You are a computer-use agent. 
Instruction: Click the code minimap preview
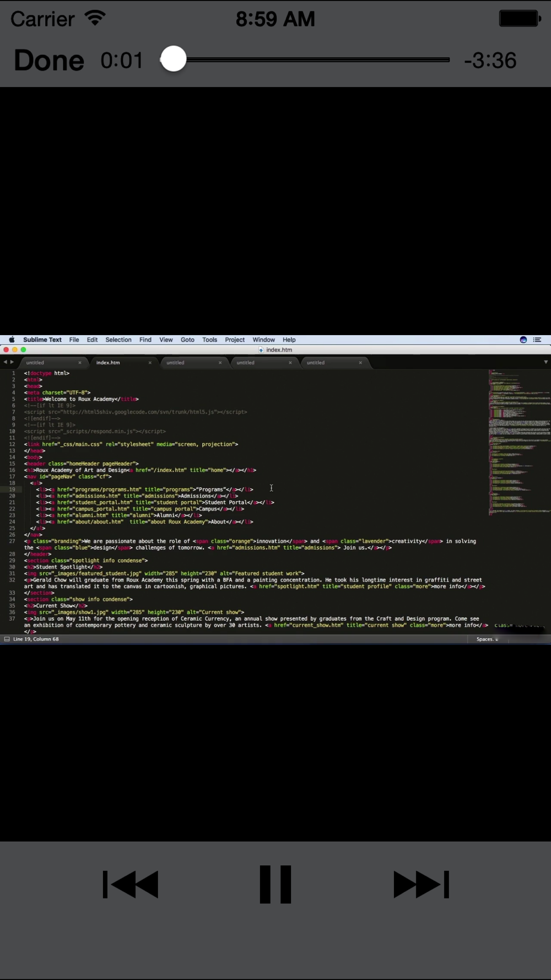[519, 442]
